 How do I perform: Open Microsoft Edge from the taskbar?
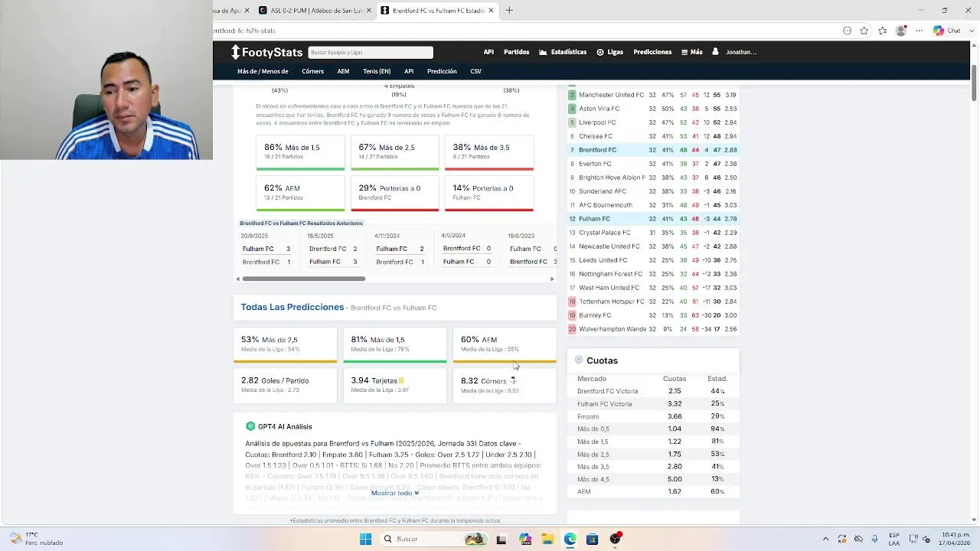click(x=570, y=539)
